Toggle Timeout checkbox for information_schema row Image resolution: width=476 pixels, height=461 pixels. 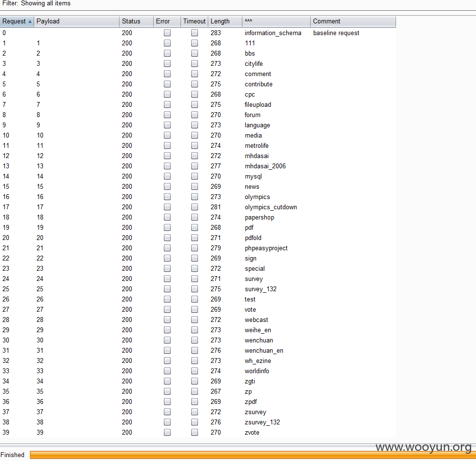195,33
